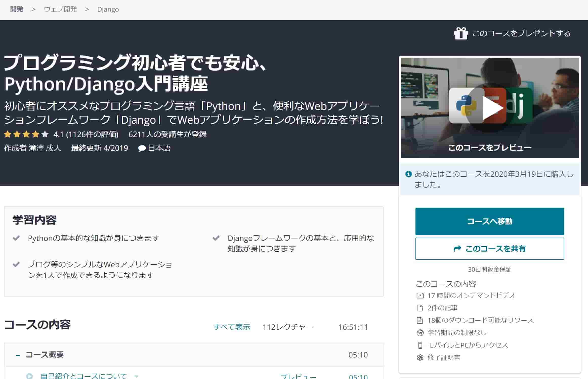Click the このコースを共有 button

[x=490, y=249]
